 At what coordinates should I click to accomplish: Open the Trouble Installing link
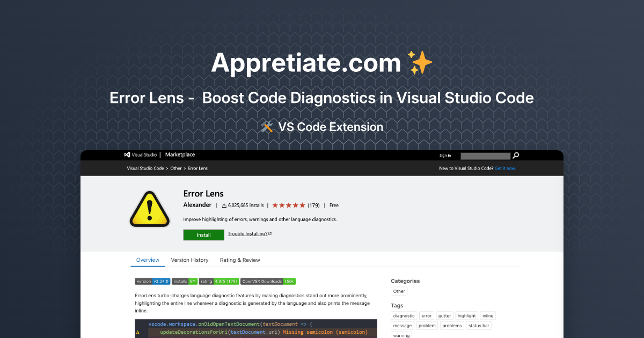[247, 234]
